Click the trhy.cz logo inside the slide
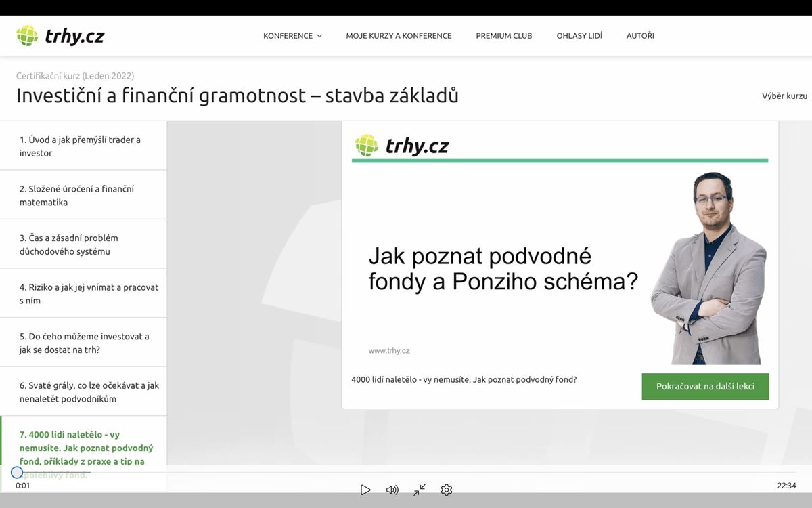 (x=402, y=145)
